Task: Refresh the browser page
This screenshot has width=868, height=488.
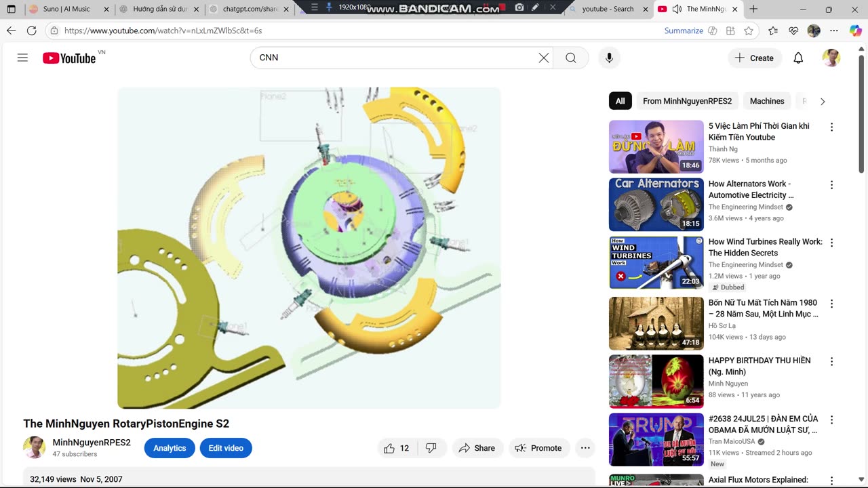Action: [32, 30]
